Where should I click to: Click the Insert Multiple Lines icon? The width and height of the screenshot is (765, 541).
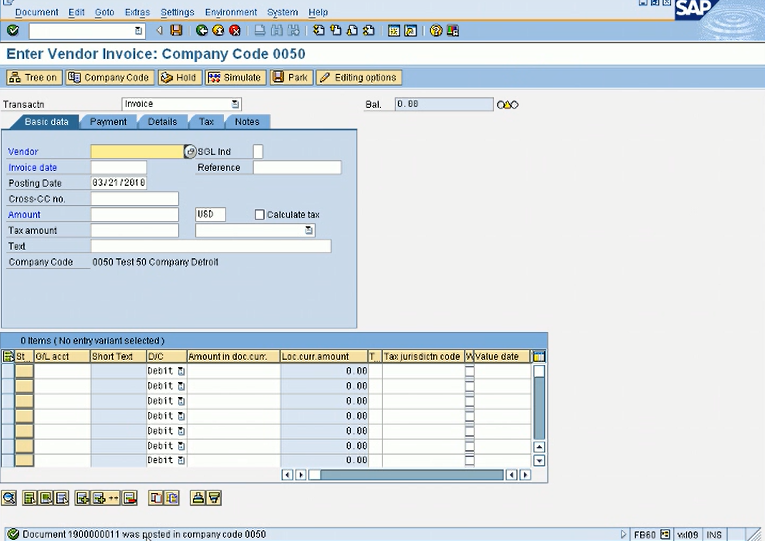pyautogui.click(x=104, y=498)
